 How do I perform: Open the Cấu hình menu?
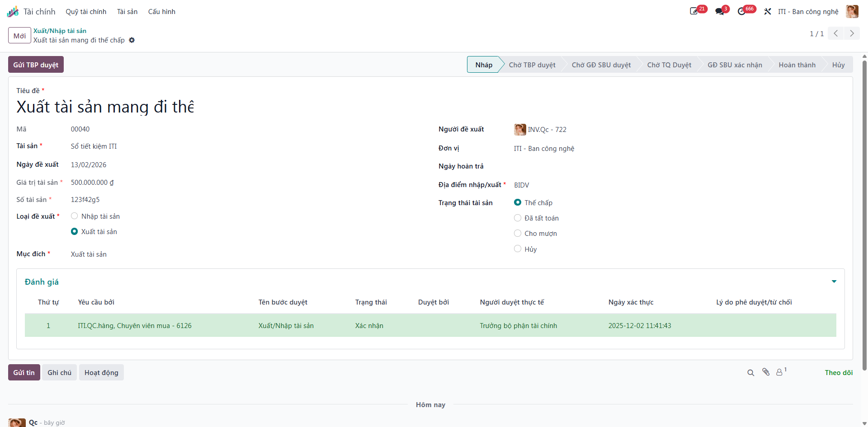pos(162,12)
